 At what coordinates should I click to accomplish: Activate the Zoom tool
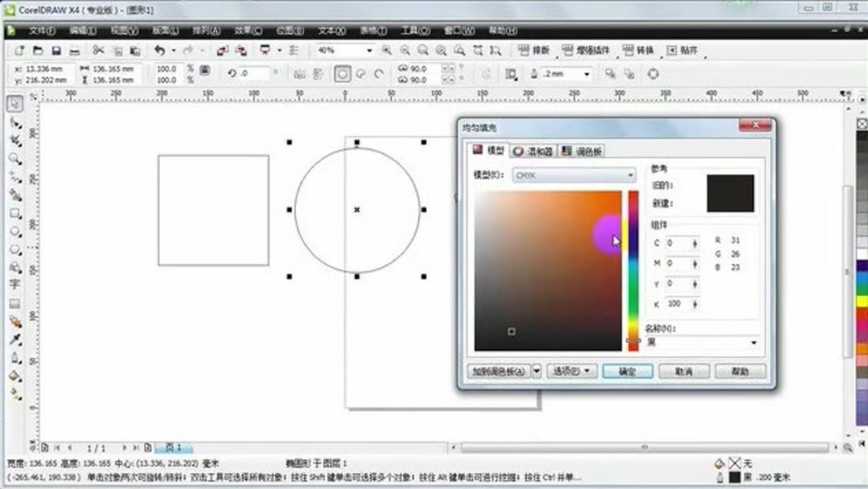(x=14, y=158)
